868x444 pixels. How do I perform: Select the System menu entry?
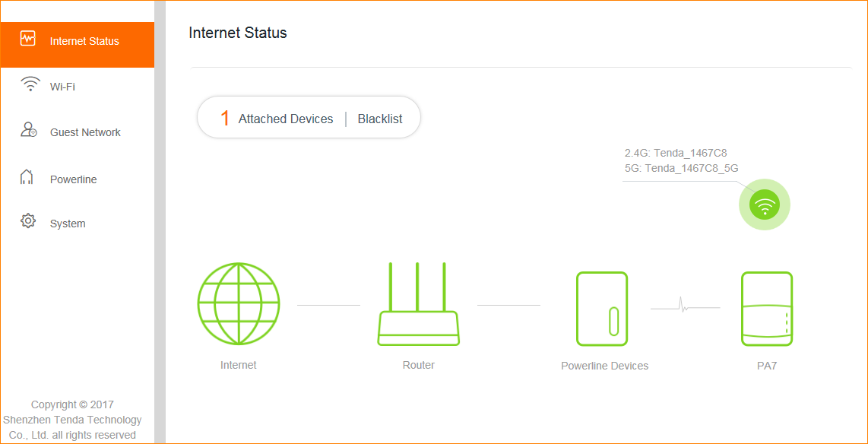coord(68,224)
